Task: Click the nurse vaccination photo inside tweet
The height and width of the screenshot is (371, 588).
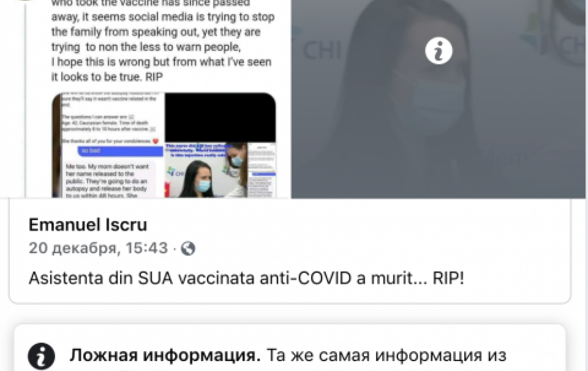Action: (206, 170)
